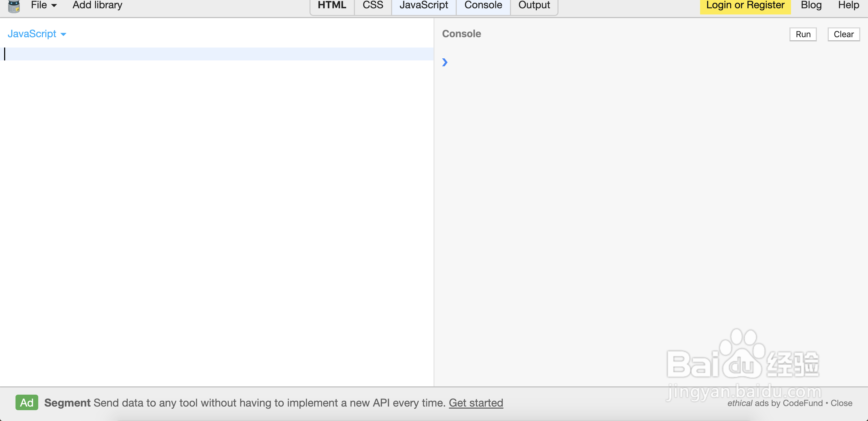Click the File menu dropdown arrow

[x=54, y=5]
